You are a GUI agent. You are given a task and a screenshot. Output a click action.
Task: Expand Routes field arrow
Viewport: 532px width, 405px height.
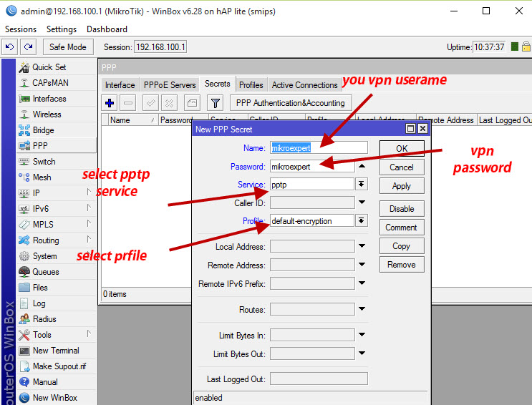(x=362, y=308)
